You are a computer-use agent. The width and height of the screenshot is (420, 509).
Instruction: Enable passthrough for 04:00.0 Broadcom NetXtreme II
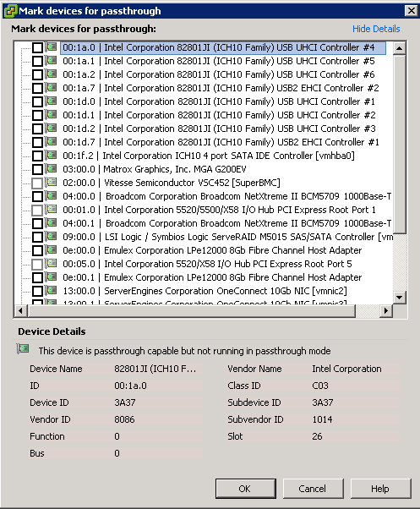point(37,197)
